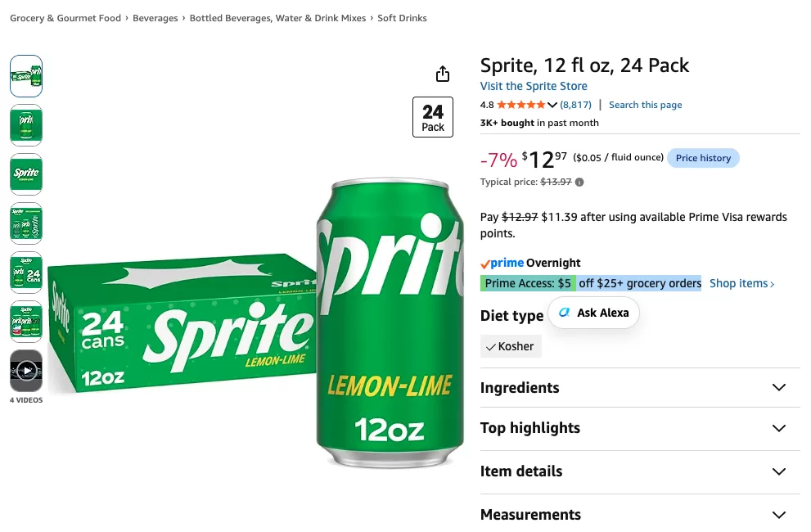Viewport: 811px width, 532px height.
Task: Open Beverages breadcrumb category
Action: point(155,18)
